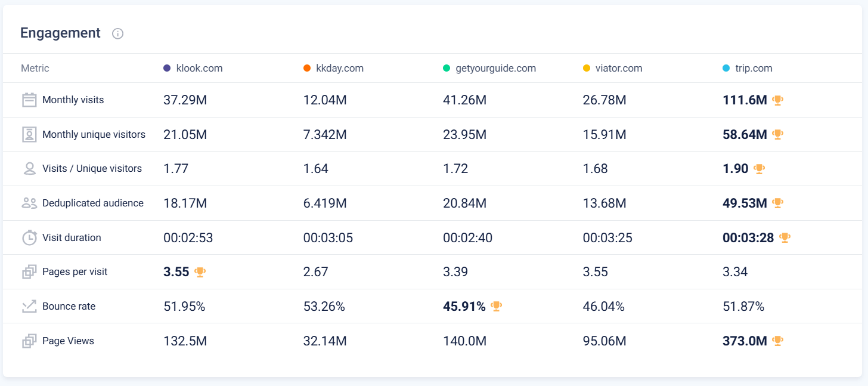Select the Monthly unique visitors label
This screenshot has height=386, width=868.
pos(94,134)
